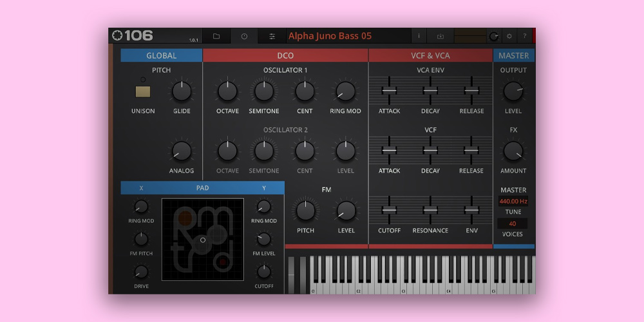This screenshot has width=644, height=322.
Task: Click the Cutoff slider
Action: tap(389, 210)
